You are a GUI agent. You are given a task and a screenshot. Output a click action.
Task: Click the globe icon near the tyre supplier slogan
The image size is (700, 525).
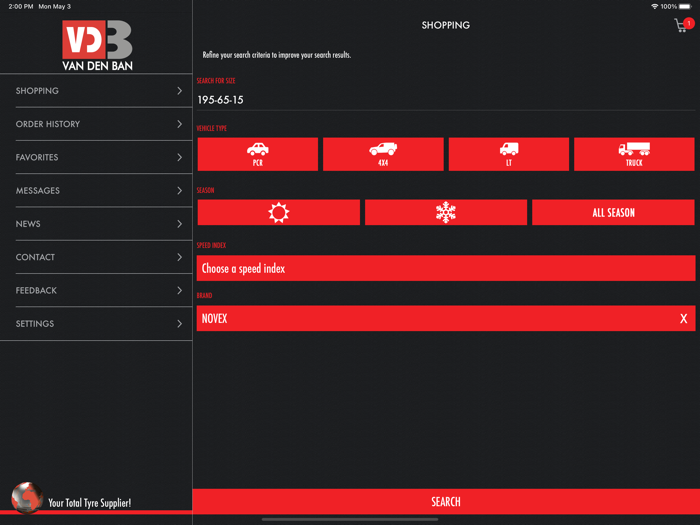27,497
